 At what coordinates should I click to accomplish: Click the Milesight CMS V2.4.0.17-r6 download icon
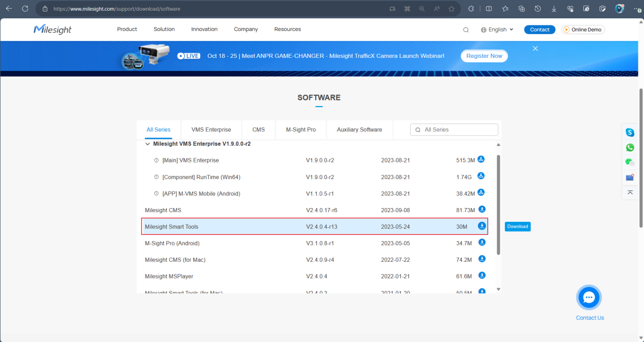482,209
